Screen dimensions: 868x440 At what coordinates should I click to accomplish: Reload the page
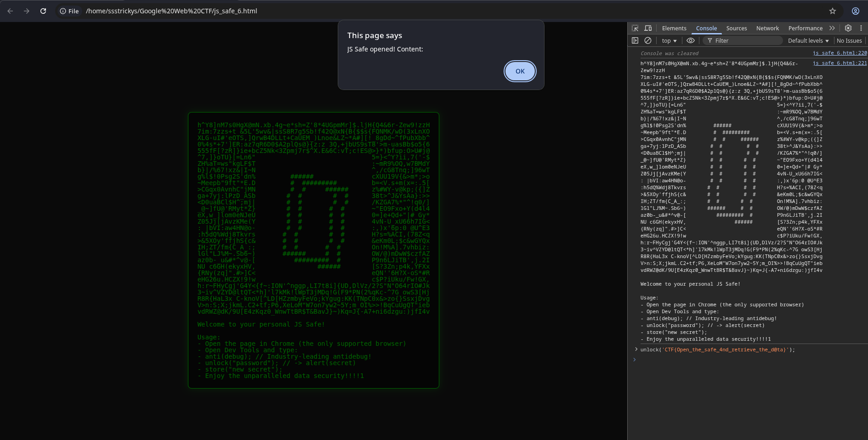(43, 11)
